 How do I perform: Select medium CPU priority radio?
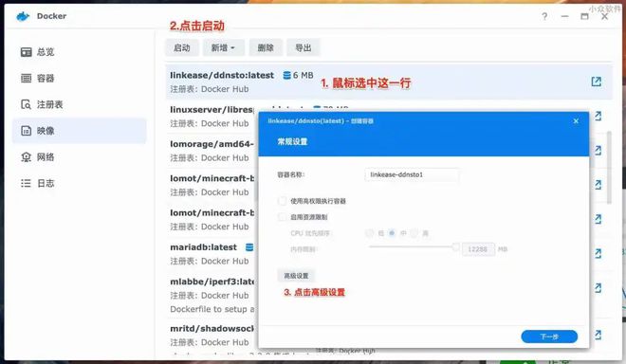point(392,232)
